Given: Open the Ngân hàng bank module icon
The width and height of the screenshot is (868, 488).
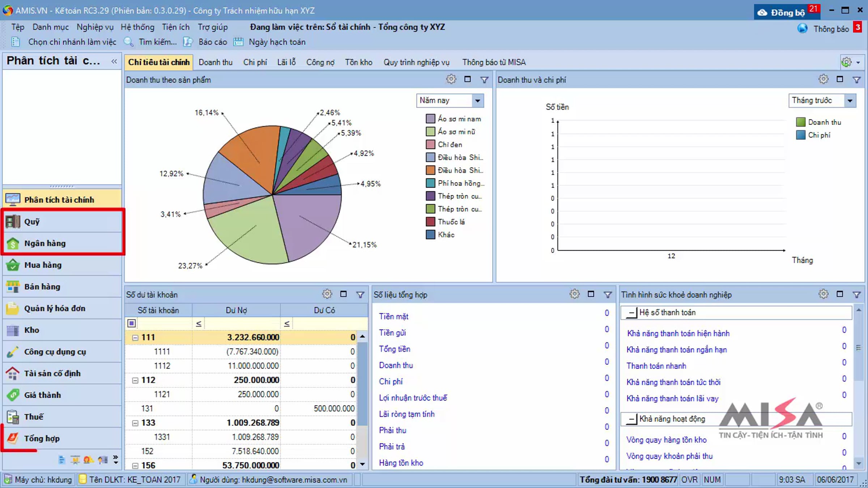Looking at the screenshot, I should coord(13,243).
